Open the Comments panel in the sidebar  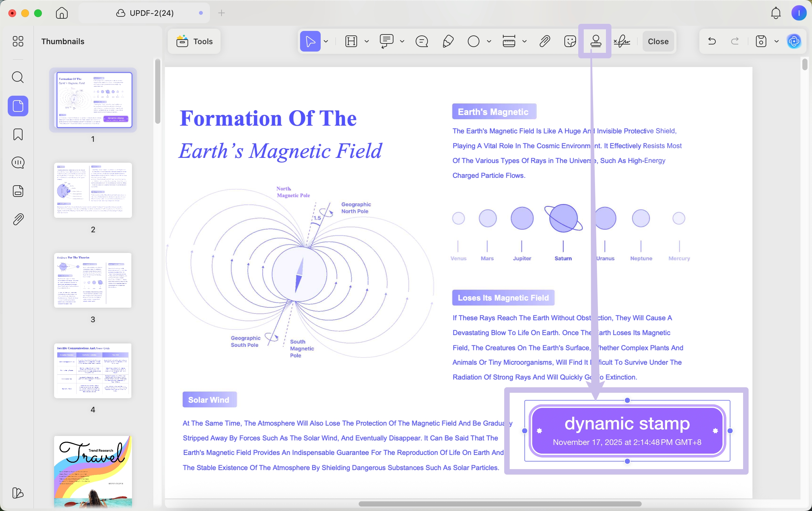(x=17, y=163)
